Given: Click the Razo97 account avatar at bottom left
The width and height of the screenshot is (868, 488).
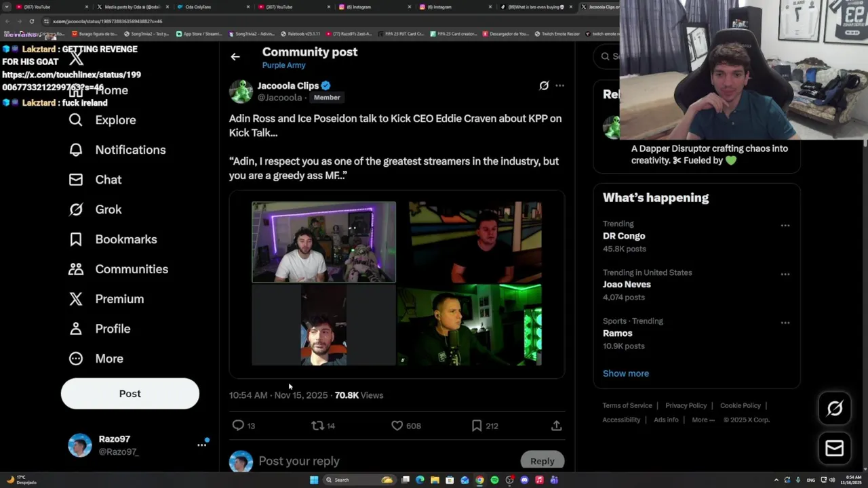Looking at the screenshot, I should 80,445.
